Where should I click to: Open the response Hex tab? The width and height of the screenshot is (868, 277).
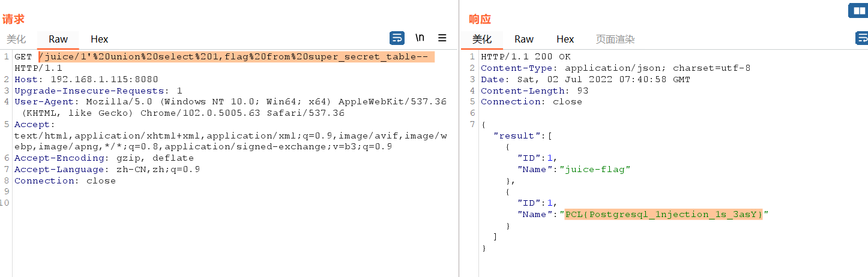pyautogui.click(x=565, y=39)
